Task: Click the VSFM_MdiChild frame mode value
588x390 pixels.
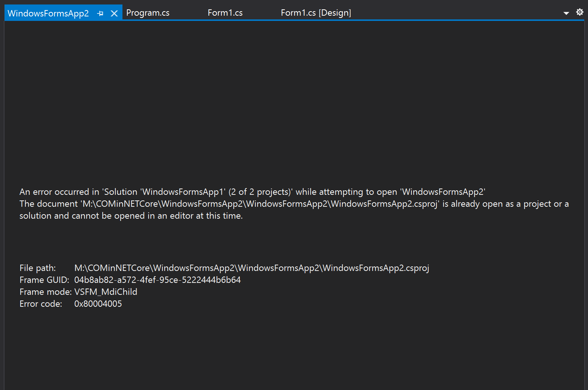Action: point(106,292)
